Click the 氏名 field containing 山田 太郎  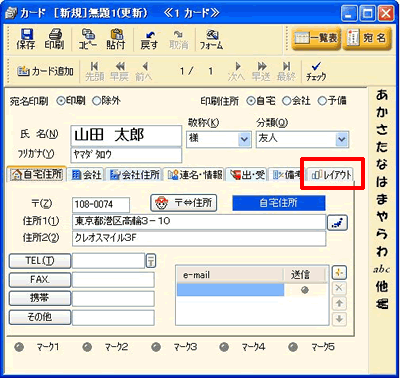pyautogui.click(x=126, y=136)
